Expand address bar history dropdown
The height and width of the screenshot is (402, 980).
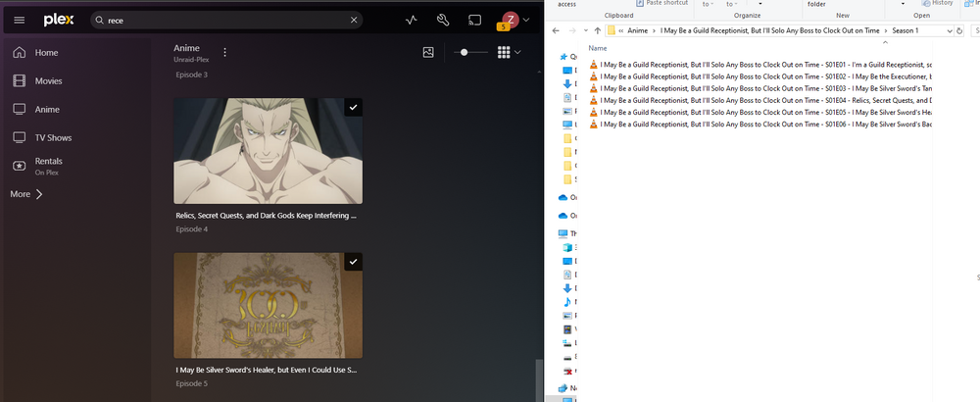coord(950,30)
